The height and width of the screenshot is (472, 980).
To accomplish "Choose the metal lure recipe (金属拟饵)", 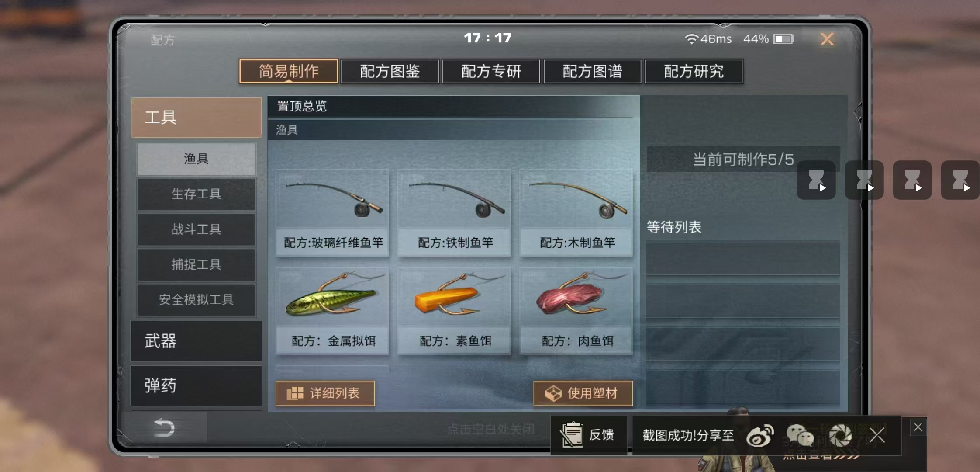I will click(332, 311).
